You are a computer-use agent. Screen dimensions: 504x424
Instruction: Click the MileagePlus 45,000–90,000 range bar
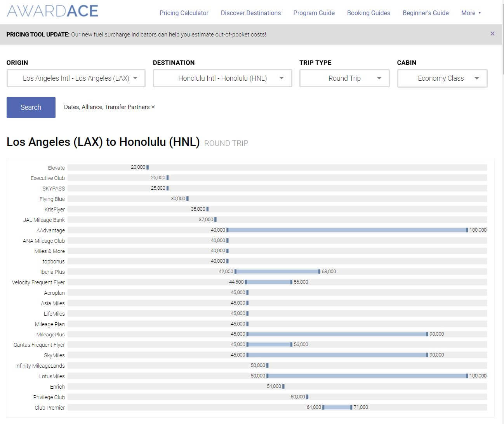coord(337,334)
